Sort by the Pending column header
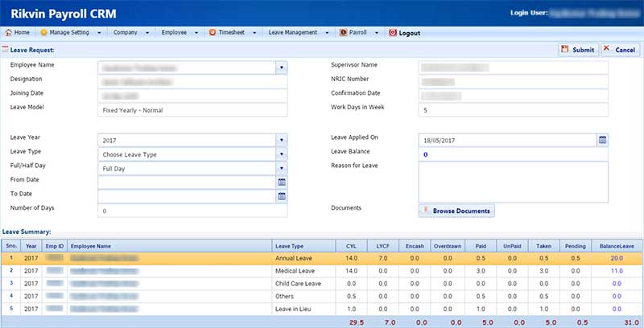Image resolution: width=644 pixels, height=328 pixels. click(576, 246)
